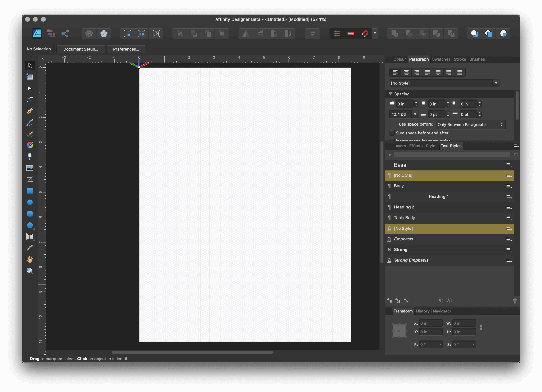The height and width of the screenshot is (392, 542).
Task: Open Document Setup dialog
Action: coord(80,49)
